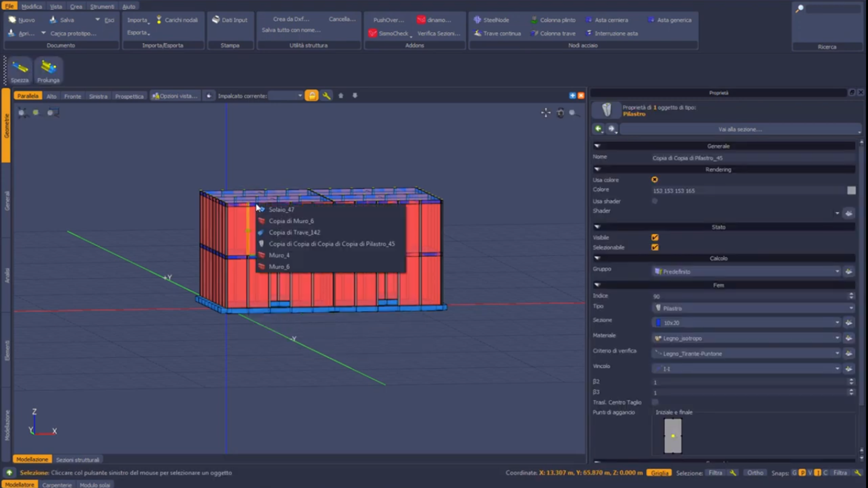Open the Vincolo 1-1 dropdown
Viewport: 868px width, 488px height.
747,368
